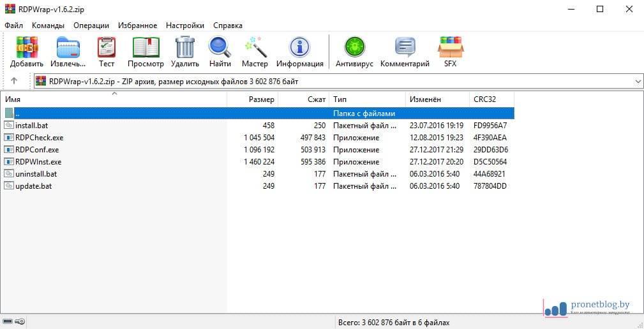
Task: Click the install.bat file icon
Action: [x=9, y=125]
